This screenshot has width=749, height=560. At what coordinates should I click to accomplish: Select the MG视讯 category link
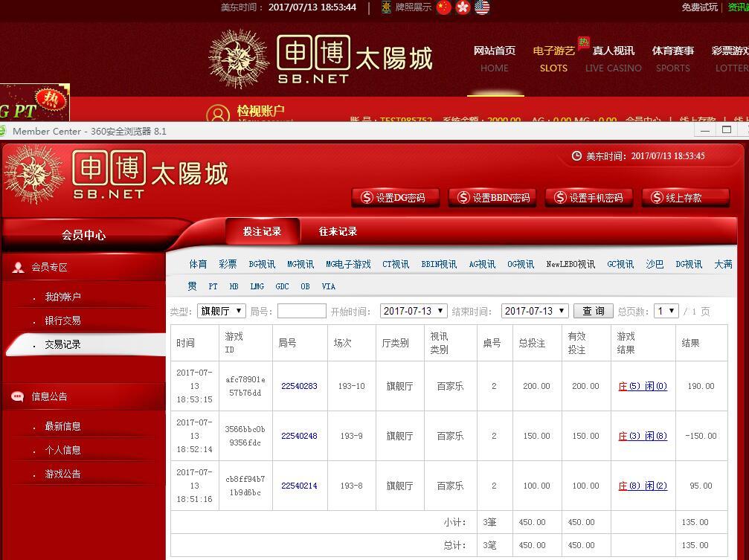coord(300,264)
